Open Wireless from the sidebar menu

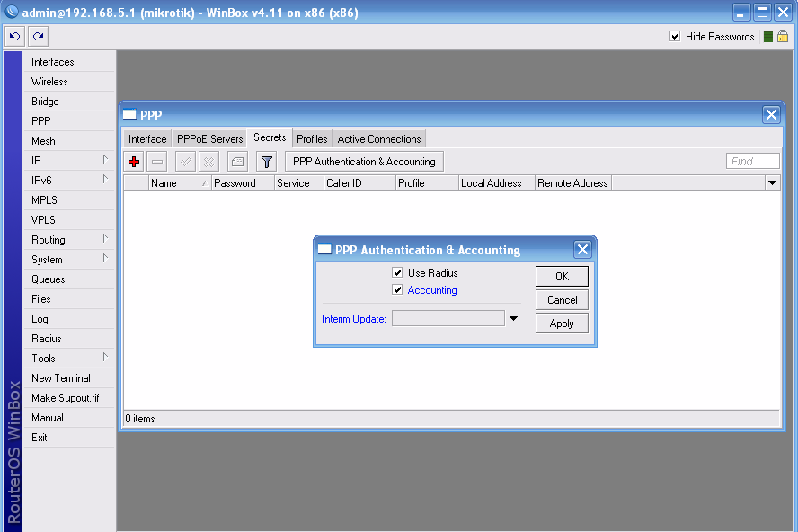click(x=68, y=82)
